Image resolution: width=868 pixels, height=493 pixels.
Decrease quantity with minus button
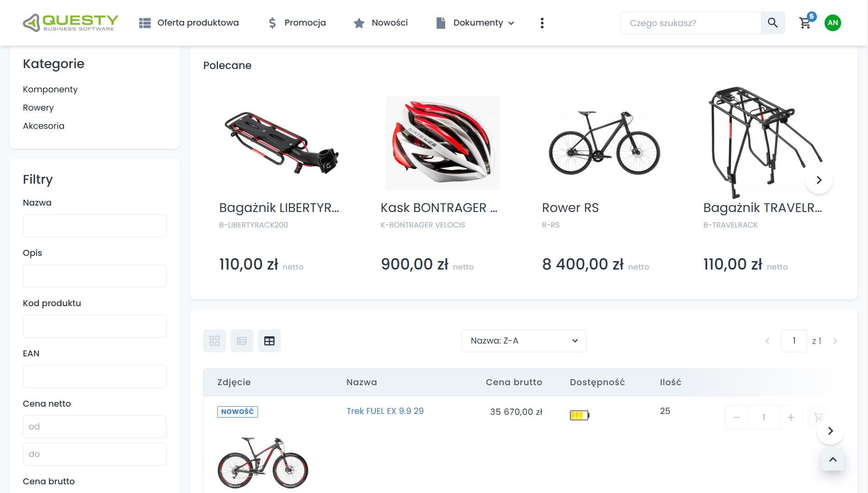point(736,417)
